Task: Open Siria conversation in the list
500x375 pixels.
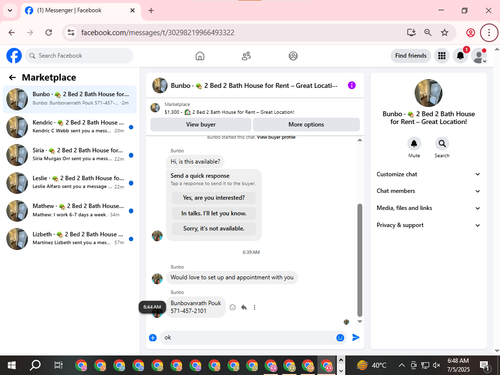Action: tap(70, 155)
